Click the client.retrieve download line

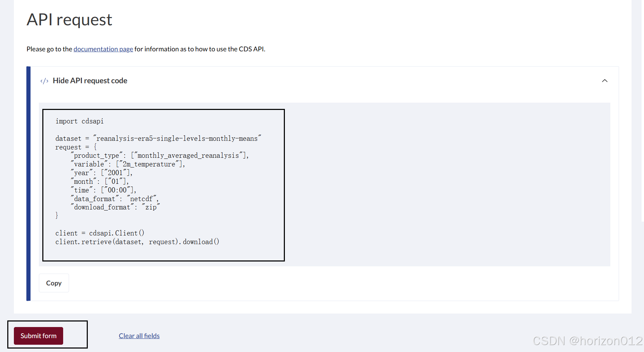[x=137, y=242]
